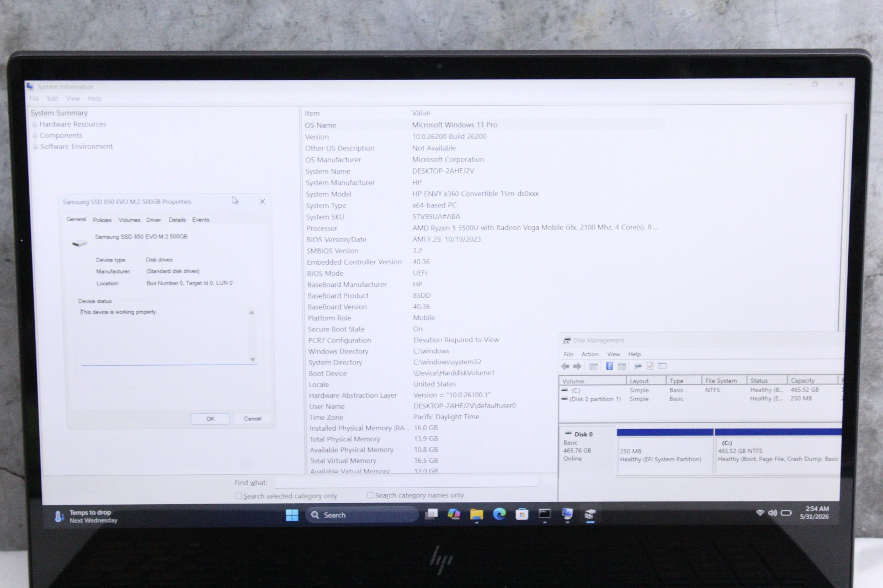Open the weather widget Temps to drop
883x588 pixels.
(87, 516)
